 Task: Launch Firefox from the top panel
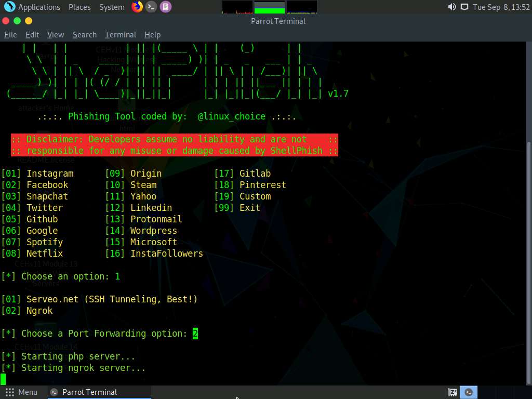[x=137, y=7]
